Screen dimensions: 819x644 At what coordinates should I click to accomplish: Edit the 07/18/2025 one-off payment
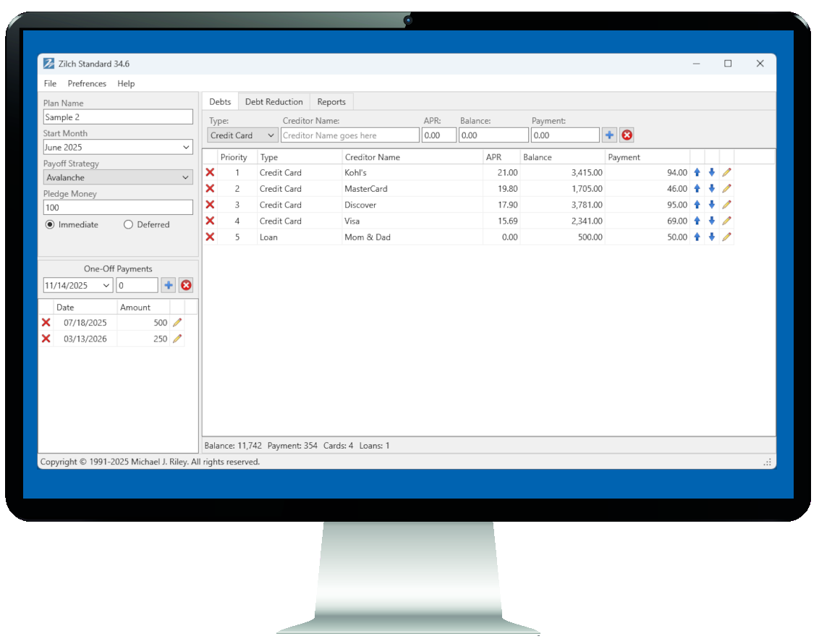pos(177,323)
